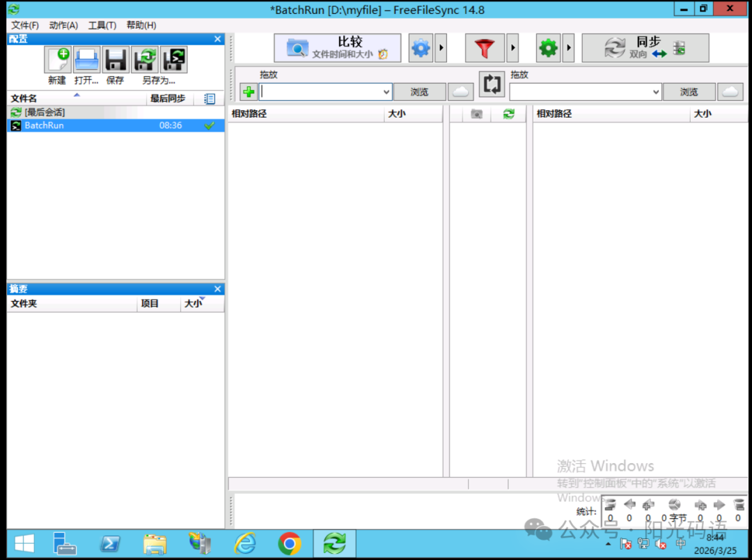Click the update-right arrow statistics icon
Screen dimensions: 752x560
coord(719,504)
